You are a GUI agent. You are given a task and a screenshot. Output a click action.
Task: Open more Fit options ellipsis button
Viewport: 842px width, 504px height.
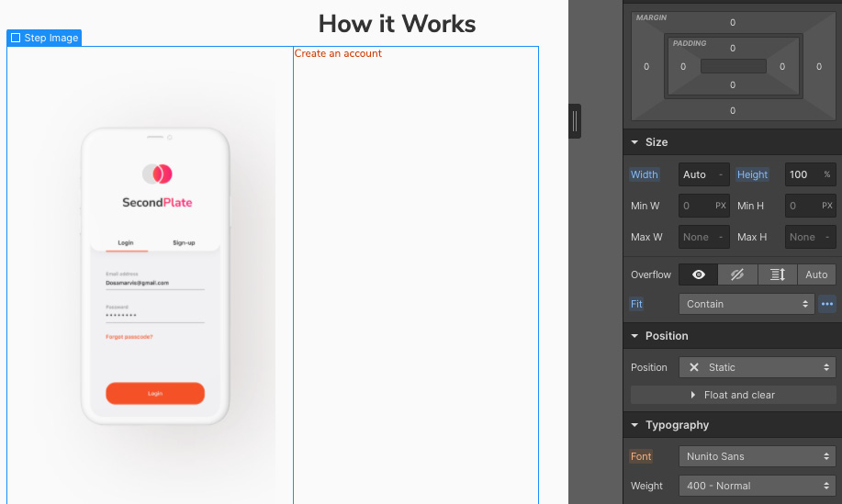[x=827, y=304]
